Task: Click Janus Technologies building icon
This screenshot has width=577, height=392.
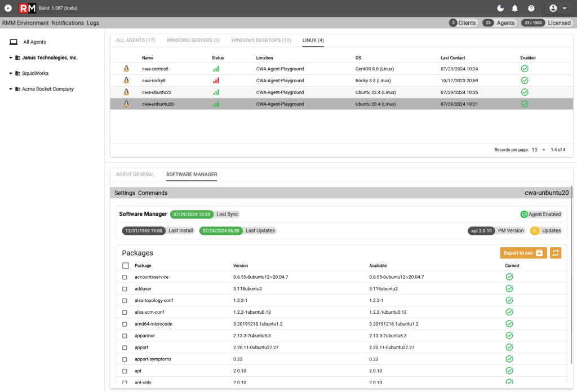Action: [x=17, y=58]
